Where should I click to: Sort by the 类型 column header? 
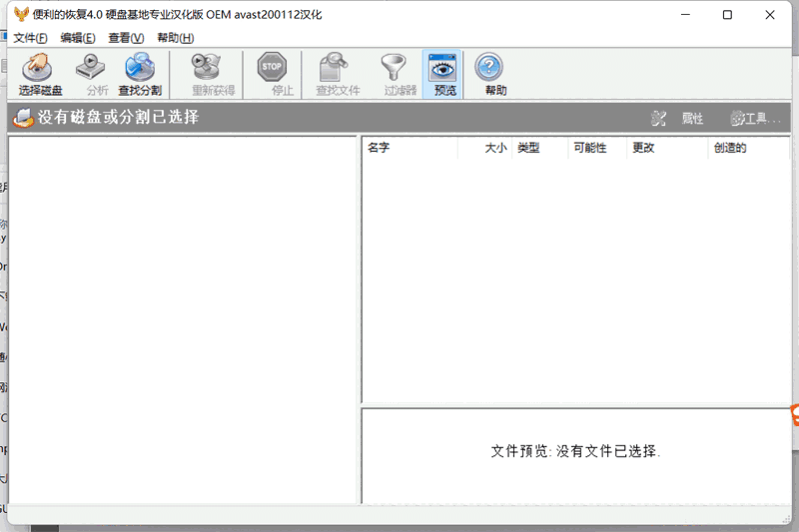[x=540, y=148]
